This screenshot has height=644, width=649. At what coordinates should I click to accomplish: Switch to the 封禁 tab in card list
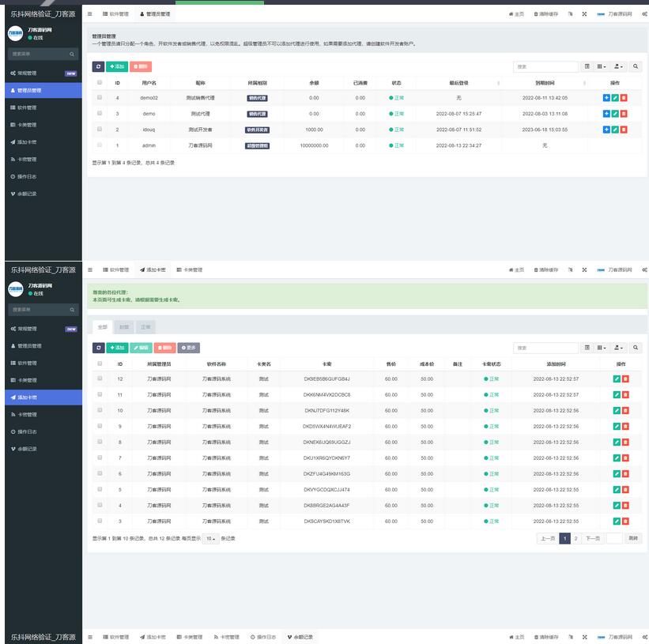click(124, 326)
